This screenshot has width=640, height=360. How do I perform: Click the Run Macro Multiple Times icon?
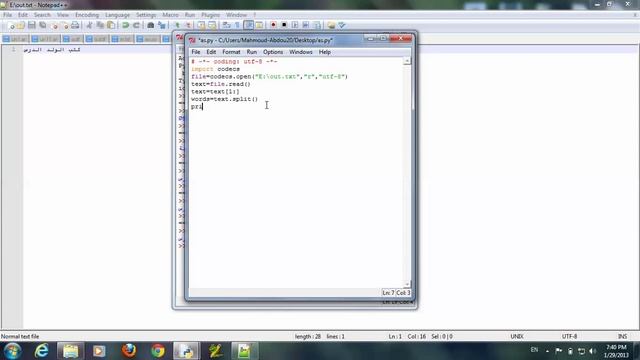pos(306,25)
